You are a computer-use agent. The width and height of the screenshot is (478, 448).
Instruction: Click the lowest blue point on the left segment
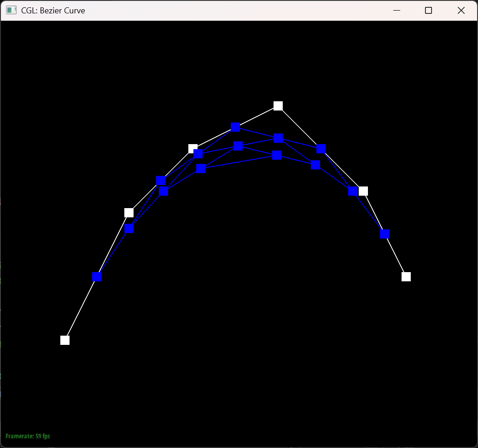click(97, 277)
